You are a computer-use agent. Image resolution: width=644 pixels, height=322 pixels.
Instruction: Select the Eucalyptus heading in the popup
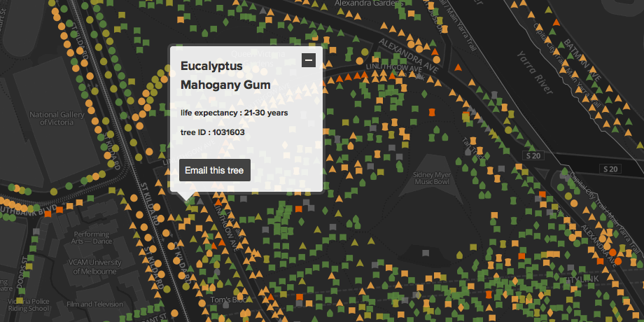click(x=211, y=66)
